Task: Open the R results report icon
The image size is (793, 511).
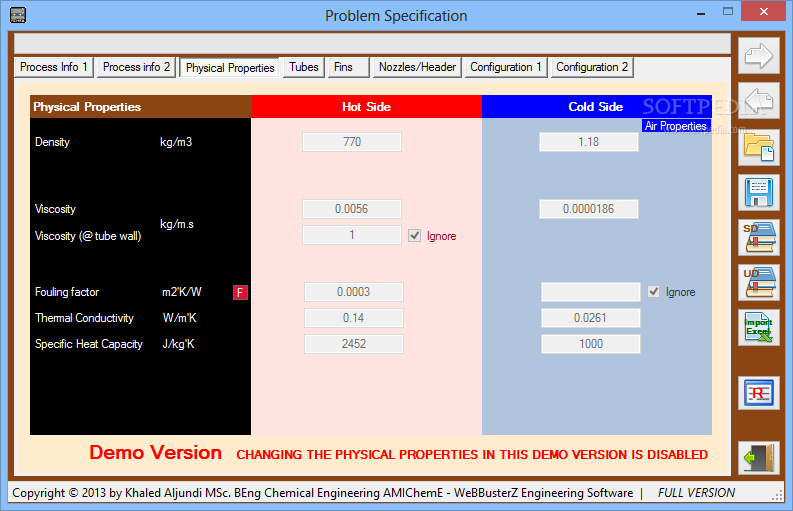Action: tap(759, 393)
